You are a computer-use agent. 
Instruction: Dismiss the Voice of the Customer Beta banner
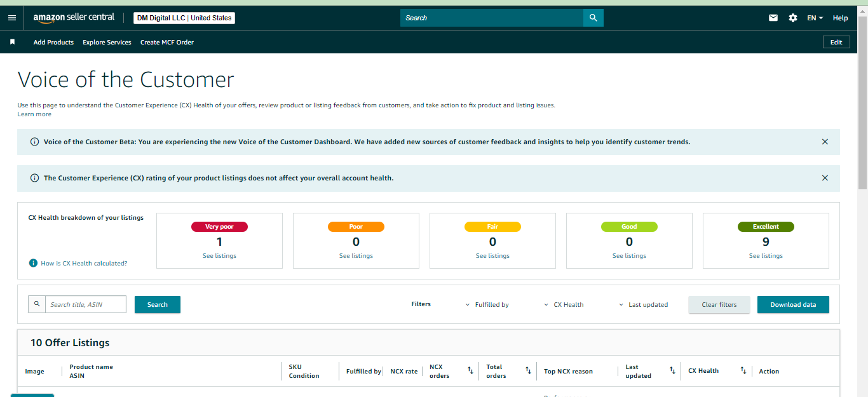[825, 142]
